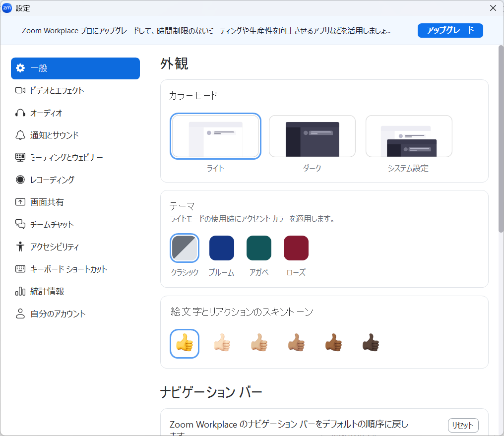Open the レコーディング settings tab
504x436 pixels.
pos(75,180)
